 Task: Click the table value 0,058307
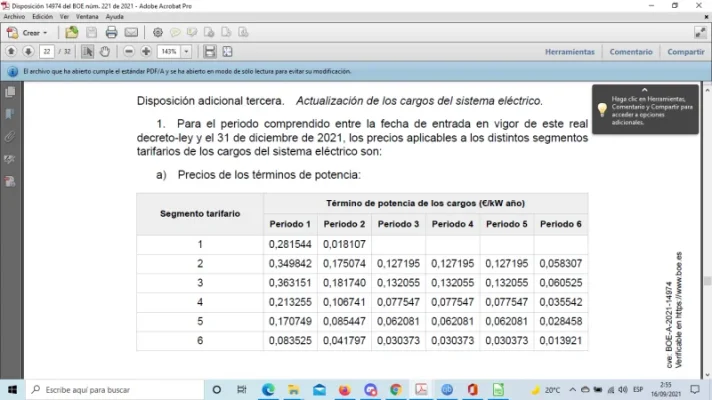pos(561,264)
